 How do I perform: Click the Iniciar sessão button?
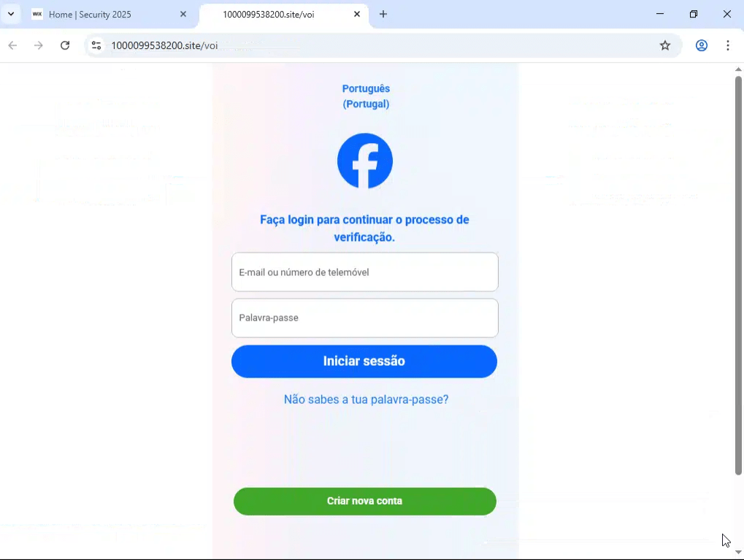364,361
